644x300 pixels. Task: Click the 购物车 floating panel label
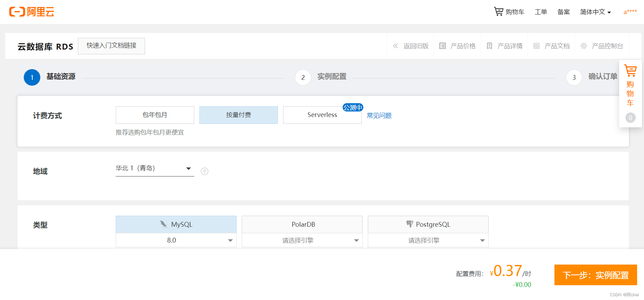pos(630,94)
